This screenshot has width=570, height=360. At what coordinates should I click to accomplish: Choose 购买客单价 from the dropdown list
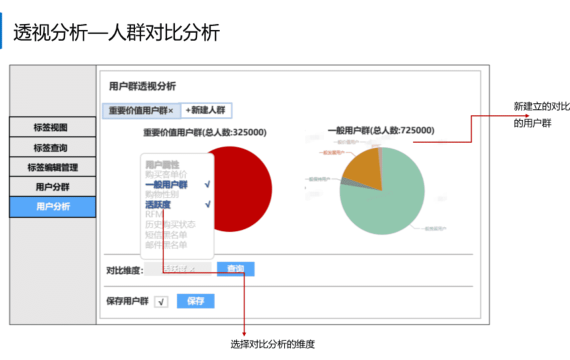166,175
